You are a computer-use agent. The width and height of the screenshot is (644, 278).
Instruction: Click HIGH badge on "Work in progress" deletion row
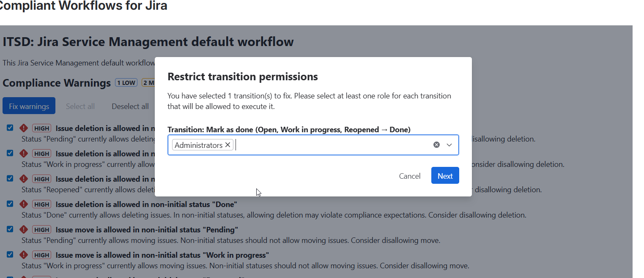tap(42, 154)
